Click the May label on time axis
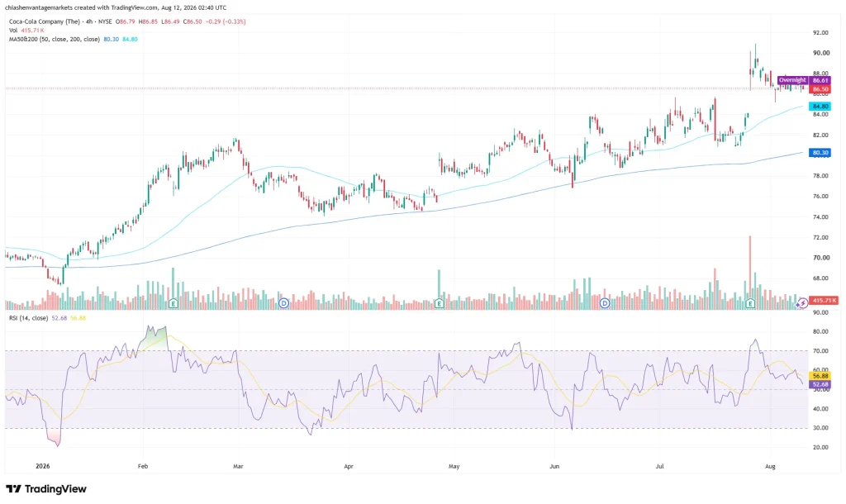The width and height of the screenshot is (846, 504). point(454,466)
